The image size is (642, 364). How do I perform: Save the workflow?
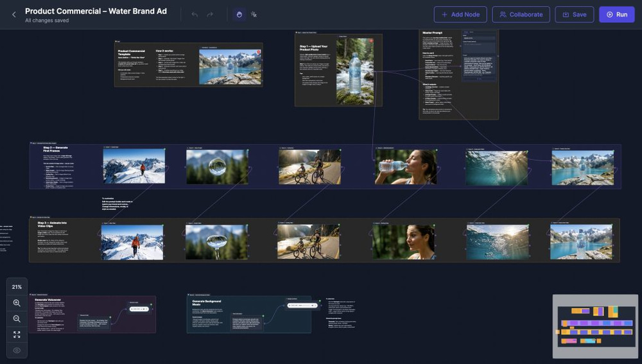[574, 15]
